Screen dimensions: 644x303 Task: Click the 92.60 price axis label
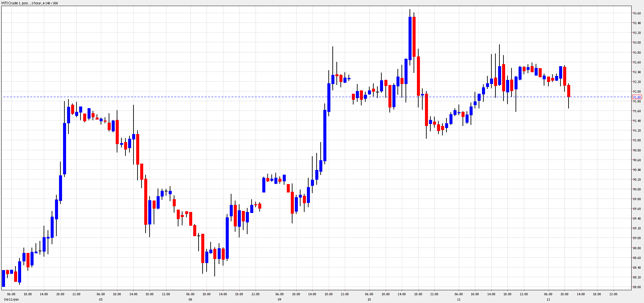pos(637,62)
